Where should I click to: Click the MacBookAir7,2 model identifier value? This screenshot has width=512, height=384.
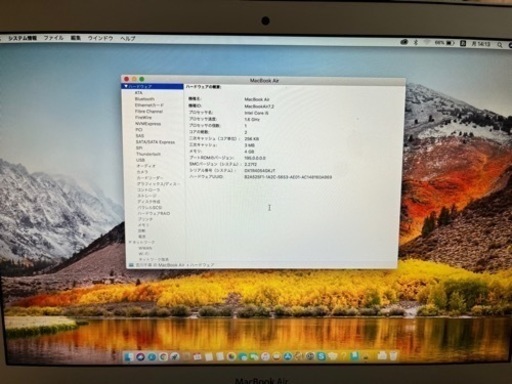point(259,106)
